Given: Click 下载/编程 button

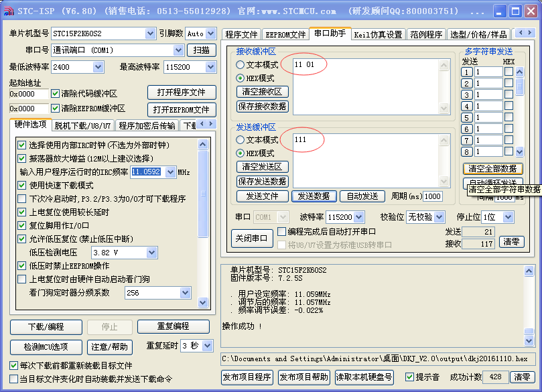Looking at the screenshot, I should point(46,327).
